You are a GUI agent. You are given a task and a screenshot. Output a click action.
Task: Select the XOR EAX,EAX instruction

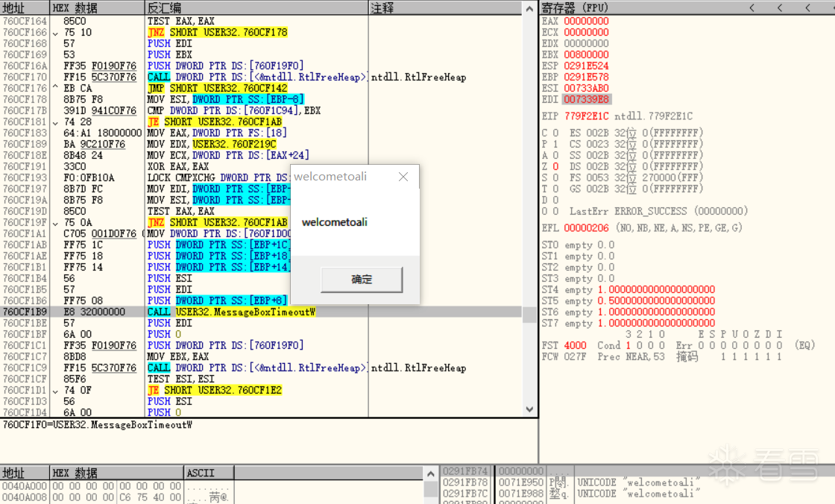pos(178,166)
